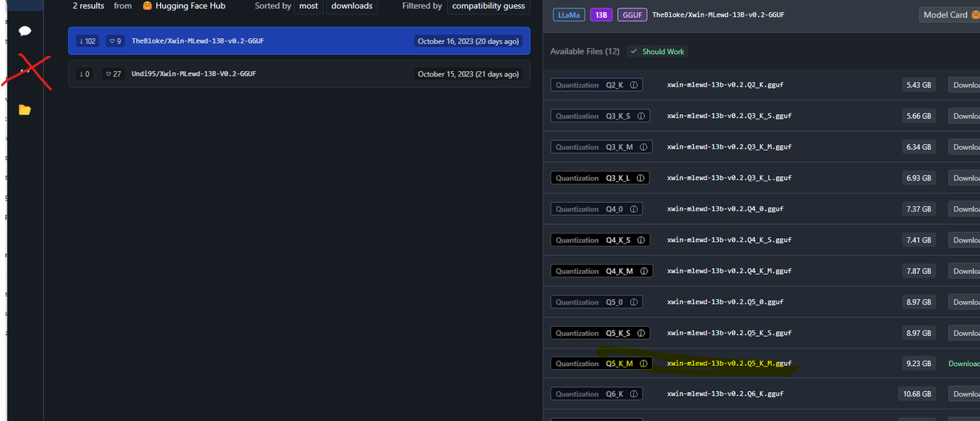Click the 6.93 GB file size
Viewport: 980px width, 421px height.
pyautogui.click(x=919, y=178)
